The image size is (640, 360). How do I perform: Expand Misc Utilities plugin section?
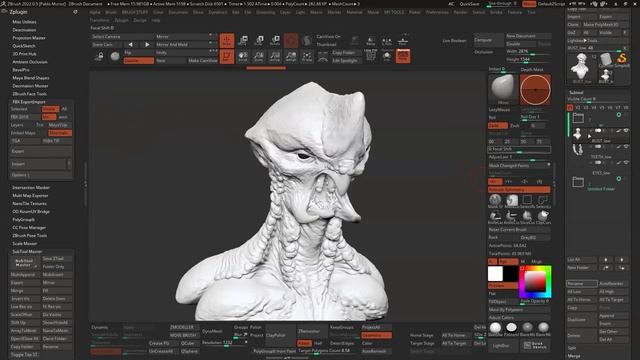pos(24,22)
